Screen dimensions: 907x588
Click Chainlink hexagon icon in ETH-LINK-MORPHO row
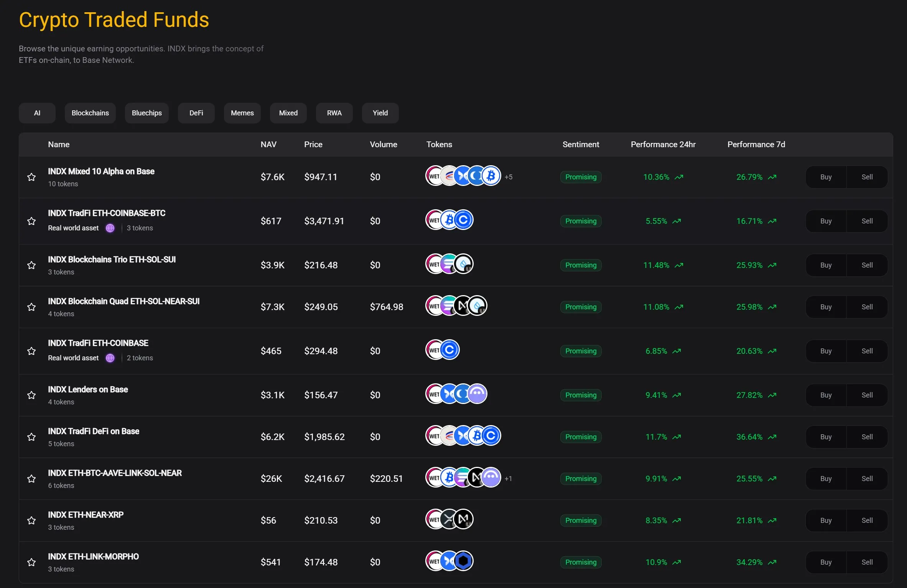click(x=464, y=561)
